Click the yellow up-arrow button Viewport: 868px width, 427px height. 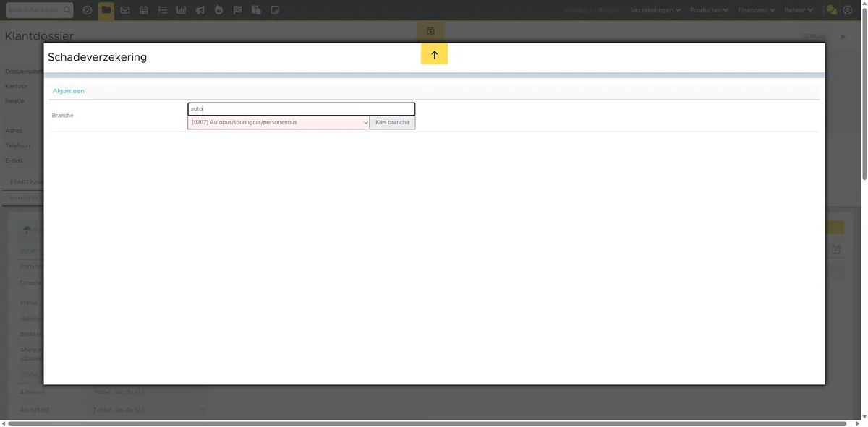[434, 54]
